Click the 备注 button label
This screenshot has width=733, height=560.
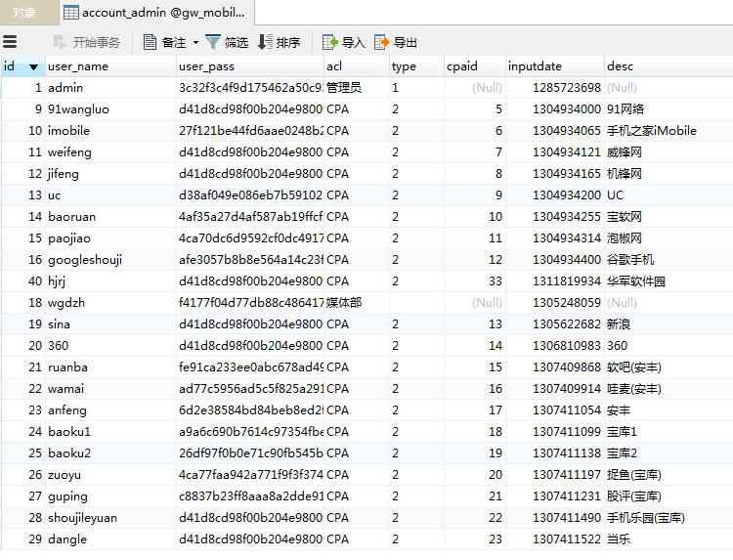click(174, 43)
